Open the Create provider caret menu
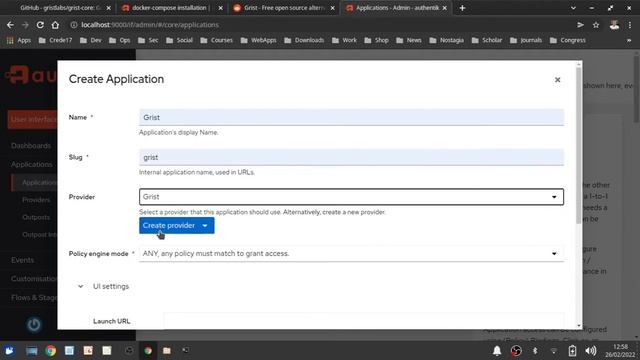This screenshot has height=360, width=640. [205, 225]
